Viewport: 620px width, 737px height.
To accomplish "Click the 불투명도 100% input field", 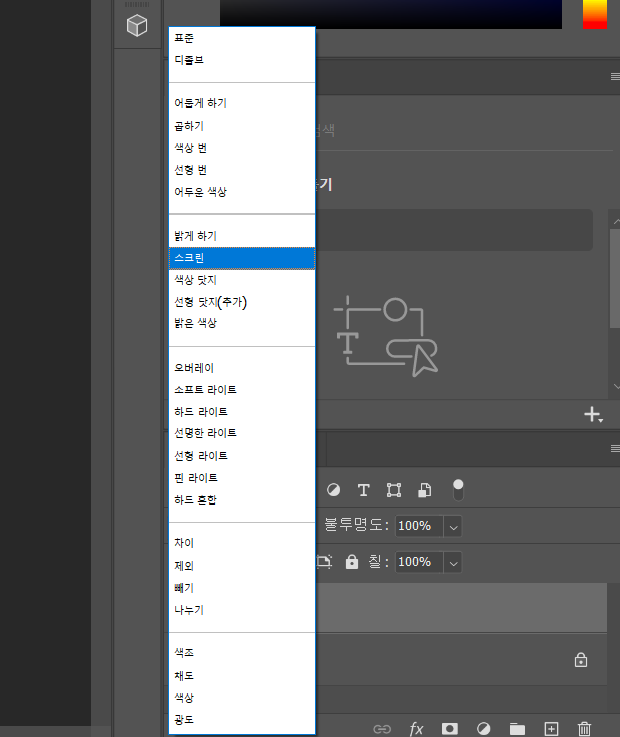I will (x=418, y=525).
